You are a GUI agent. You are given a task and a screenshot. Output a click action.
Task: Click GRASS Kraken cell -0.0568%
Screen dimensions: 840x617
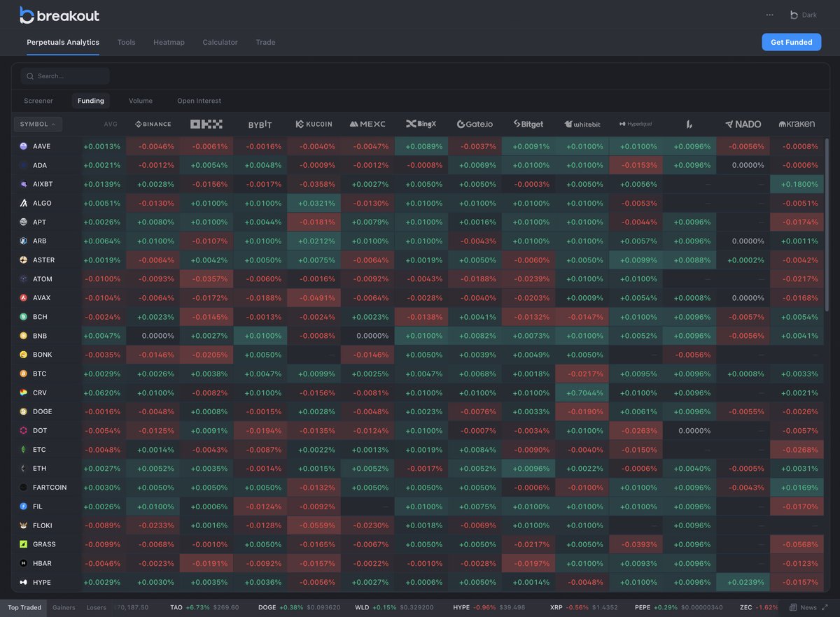point(797,544)
